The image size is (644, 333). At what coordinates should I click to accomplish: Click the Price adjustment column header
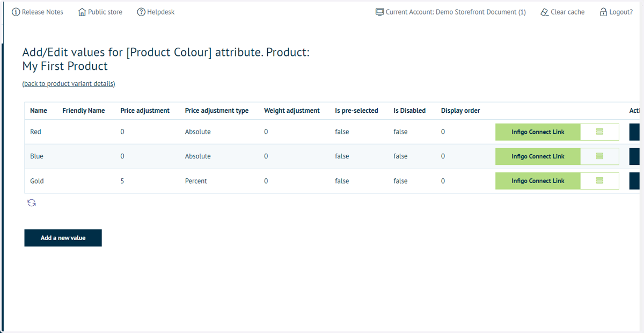145,111
